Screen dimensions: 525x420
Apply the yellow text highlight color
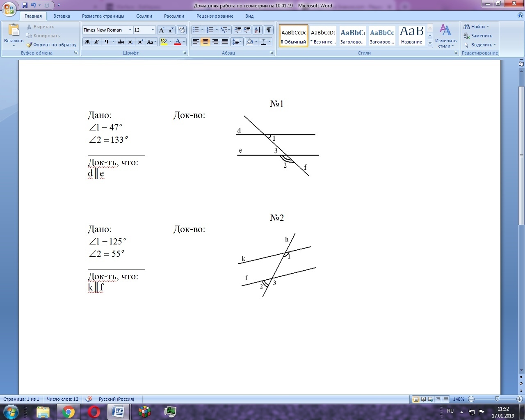coord(164,42)
